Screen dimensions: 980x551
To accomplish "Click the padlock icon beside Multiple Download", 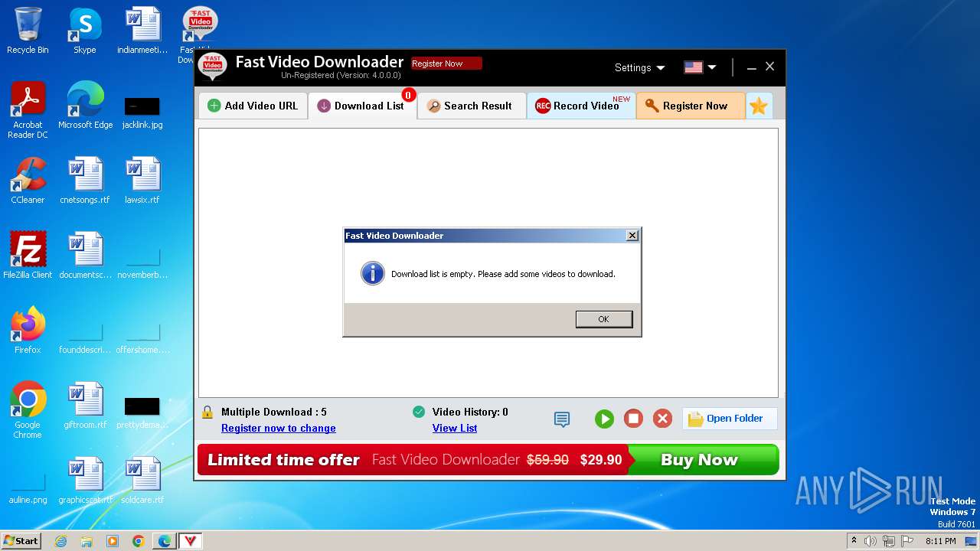I will [207, 412].
